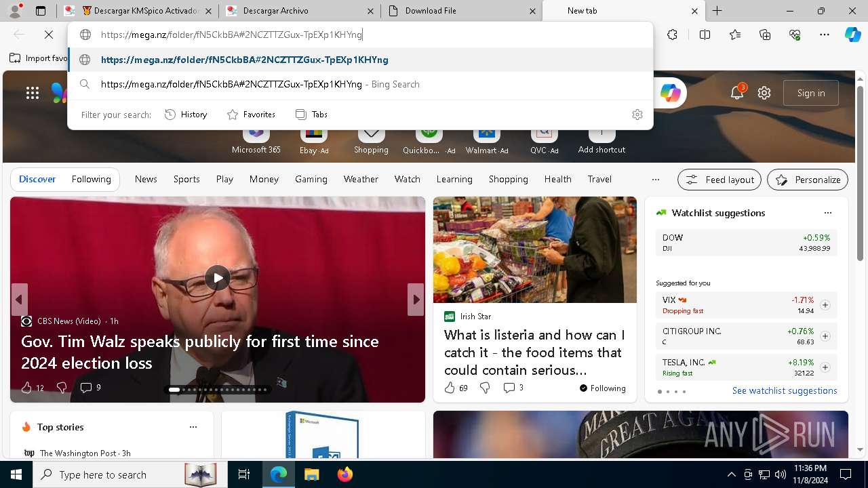The width and height of the screenshot is (868, 488).
Task: Filter search suggestions by History
Action: [x=186, y=115]
